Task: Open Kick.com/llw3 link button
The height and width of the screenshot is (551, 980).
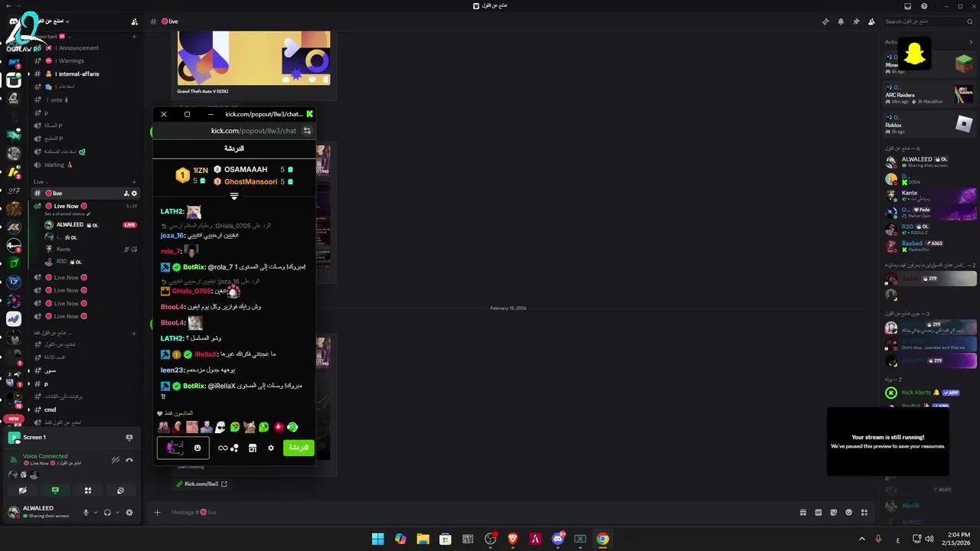Action: point(201,484)
